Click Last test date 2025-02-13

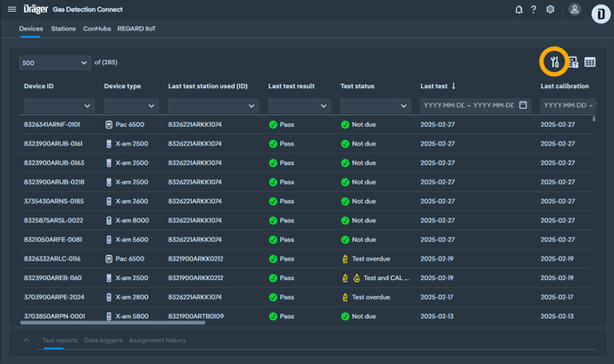437,316
